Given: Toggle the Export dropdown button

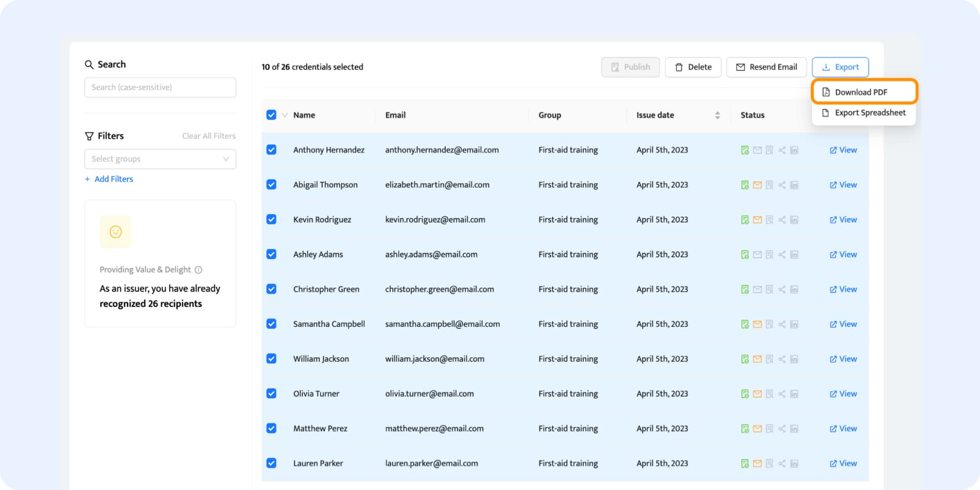Looking at the screenshot, I should (x=840, y=67).
